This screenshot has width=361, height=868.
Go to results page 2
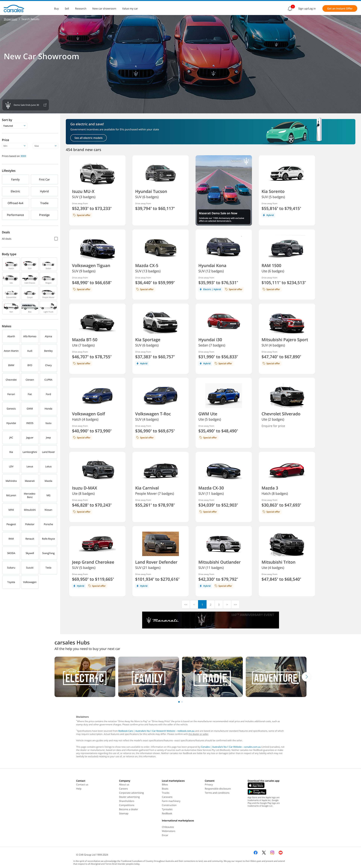click(211, 604)
